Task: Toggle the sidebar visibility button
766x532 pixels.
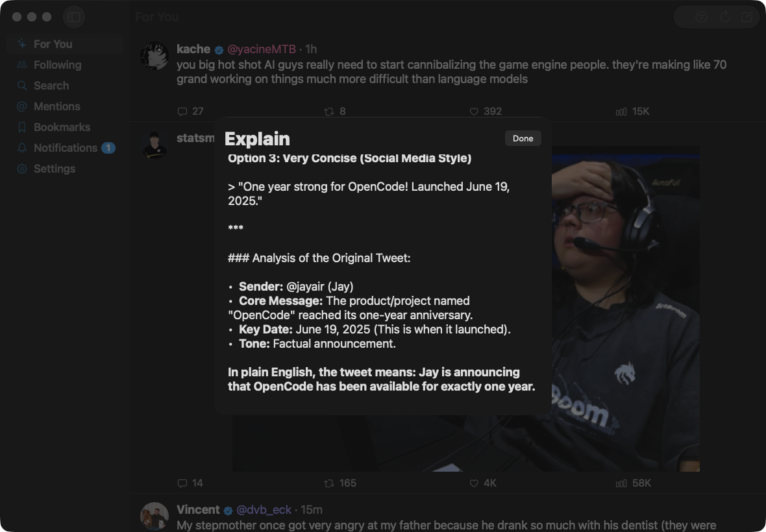Action: click(74, 17)
